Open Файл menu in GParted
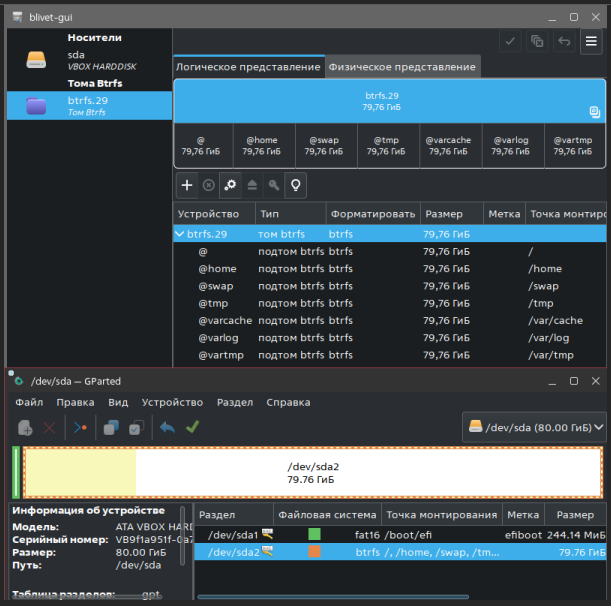 [29, 402]
